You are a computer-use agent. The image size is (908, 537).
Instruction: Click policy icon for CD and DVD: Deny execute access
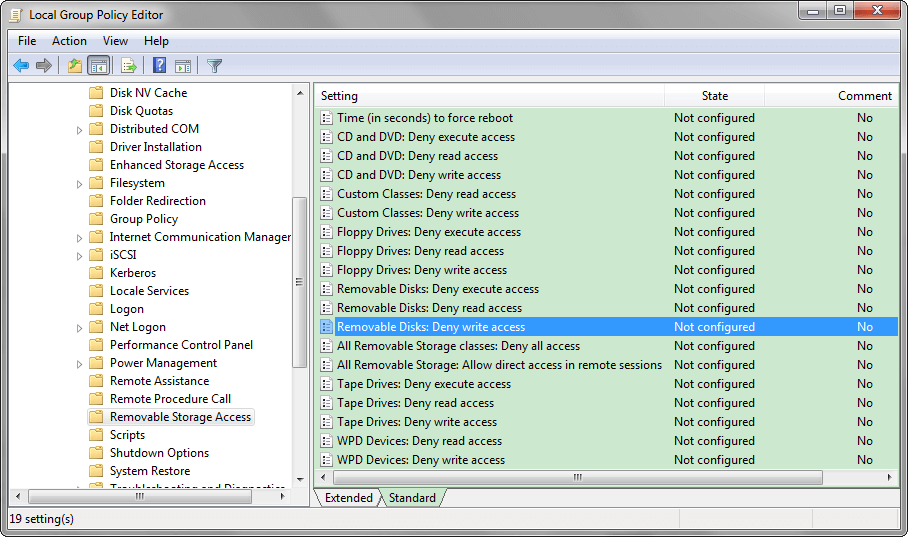[327, 137]
